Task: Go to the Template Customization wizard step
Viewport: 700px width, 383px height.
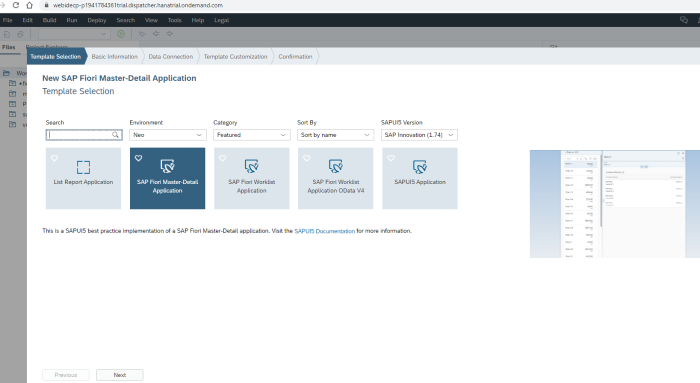Action: coord(235,57)
